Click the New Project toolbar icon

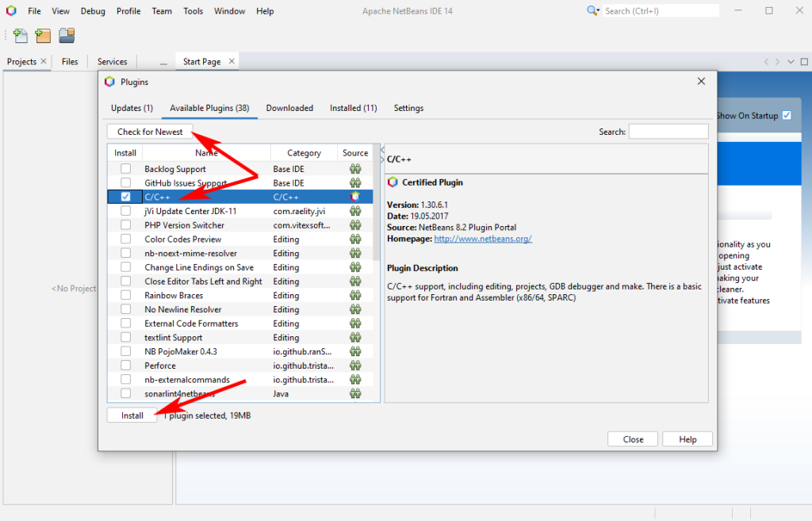coord(43,35)
